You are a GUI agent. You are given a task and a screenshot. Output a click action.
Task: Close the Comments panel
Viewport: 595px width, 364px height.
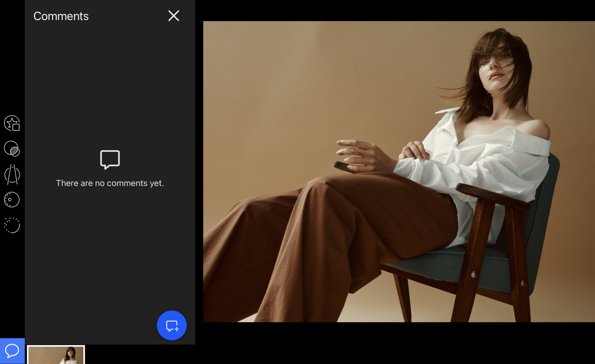[x=174, y=16]
